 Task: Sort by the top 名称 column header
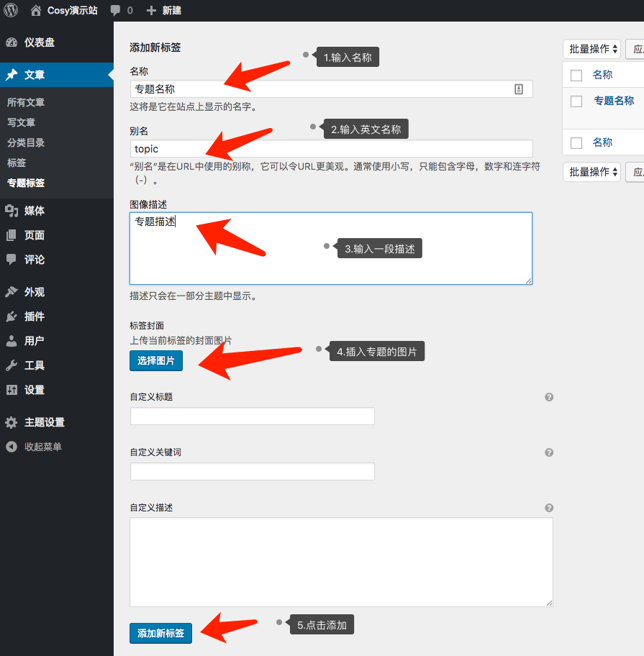coord(602,75)
